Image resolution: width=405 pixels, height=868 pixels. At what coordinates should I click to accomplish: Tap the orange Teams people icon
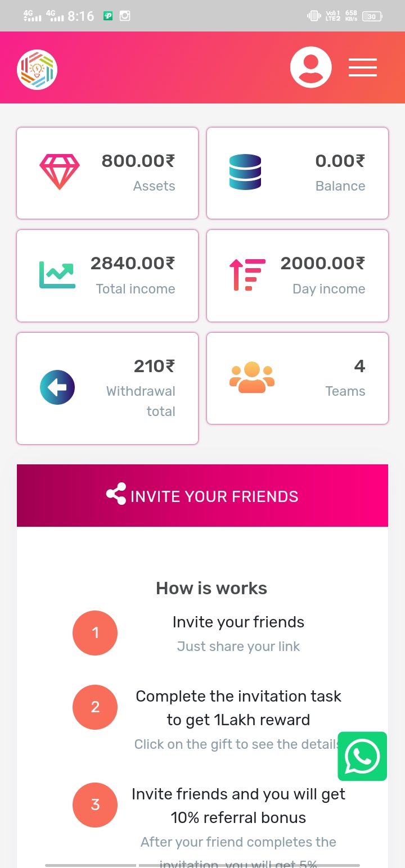pyautogui.click(x=252, y=377)
